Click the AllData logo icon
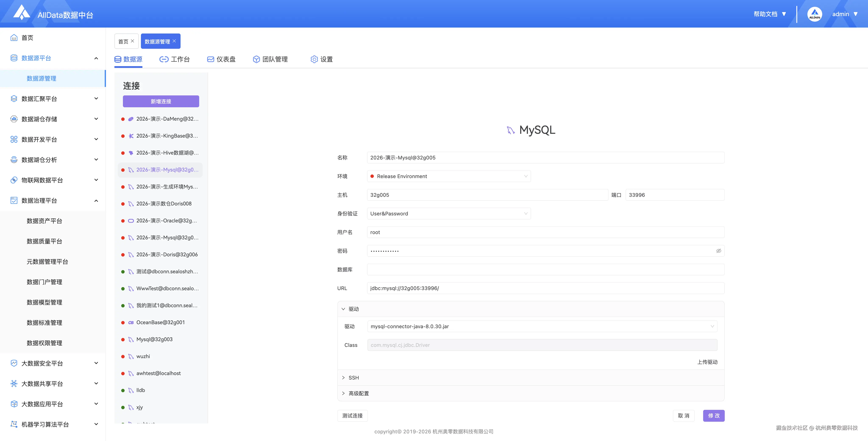868x441 pixels. pos(22,13)
